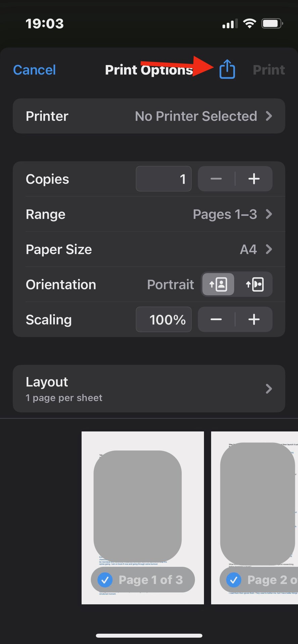Viewport: 298px width, 644px height.
Task: Increase copies with the plus button
Action: coord(254,179)
